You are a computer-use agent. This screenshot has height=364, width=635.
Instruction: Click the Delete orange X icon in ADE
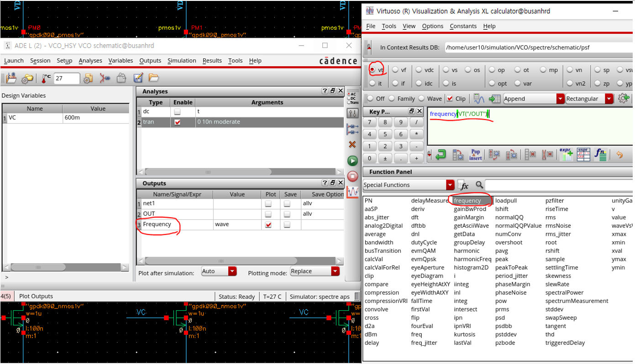[352, 144]
